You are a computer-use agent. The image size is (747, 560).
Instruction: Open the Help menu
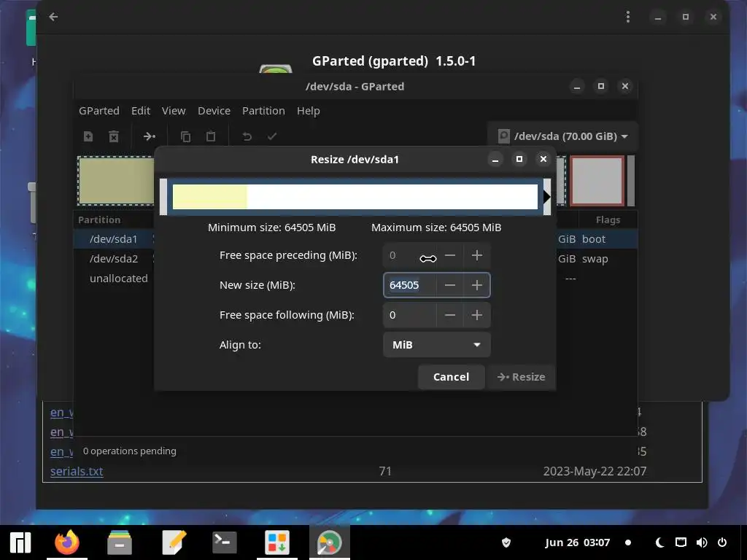[309, 111]
